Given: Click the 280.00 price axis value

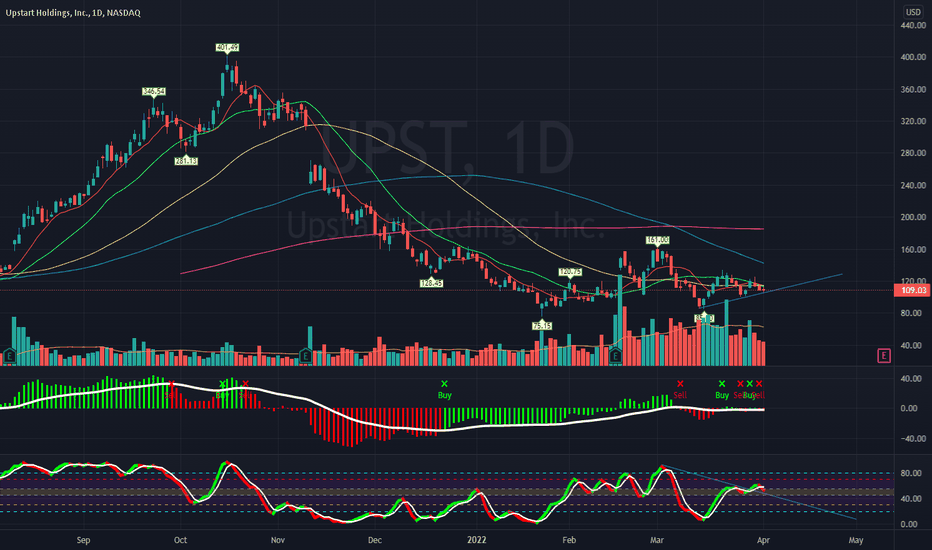Looking at the screenshot, I should click(x=913, y=153).
